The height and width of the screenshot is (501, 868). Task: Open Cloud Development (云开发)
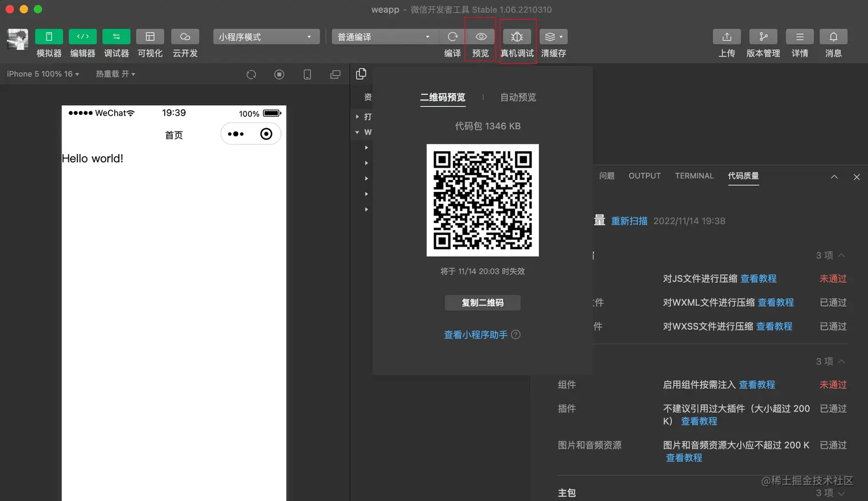(x=185, y=37)
